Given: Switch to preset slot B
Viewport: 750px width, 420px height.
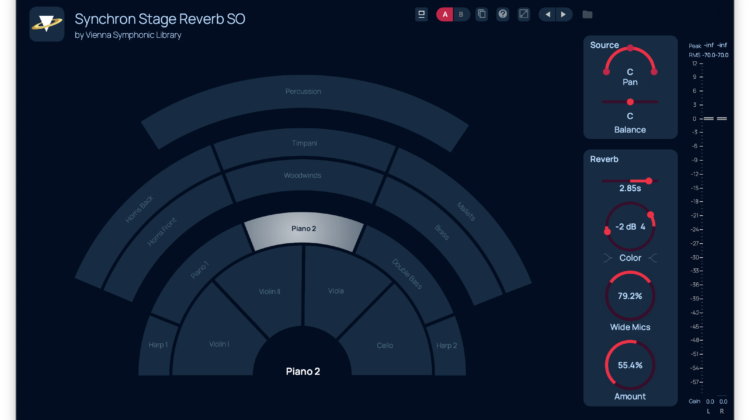Looking at the screenshot, I should click(x=461, y=14).
